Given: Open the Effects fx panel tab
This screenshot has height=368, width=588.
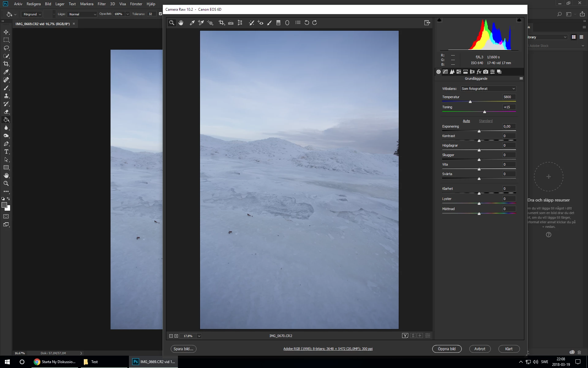Looking at the screenshot, I should [x=479, y=72].
